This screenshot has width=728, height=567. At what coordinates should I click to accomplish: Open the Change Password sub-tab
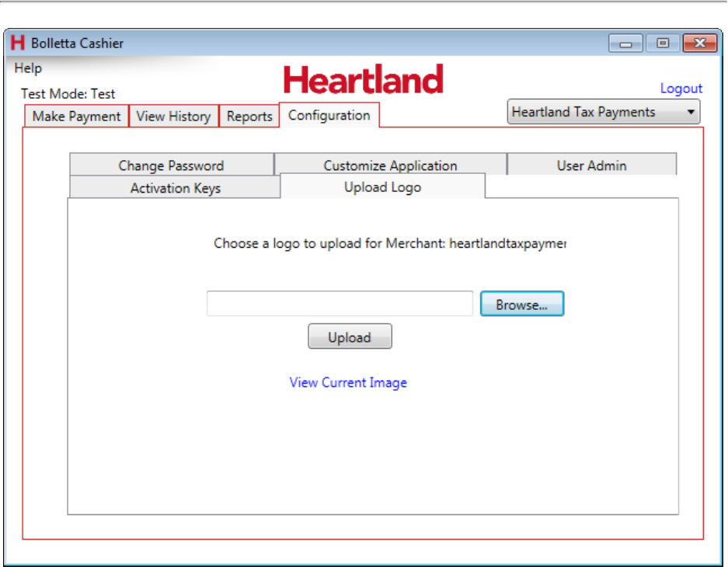click(x=172, y=165)
